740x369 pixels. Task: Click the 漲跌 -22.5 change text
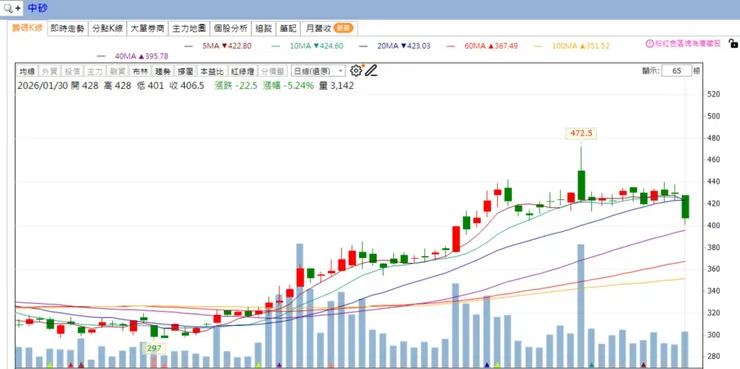point(235,86)
